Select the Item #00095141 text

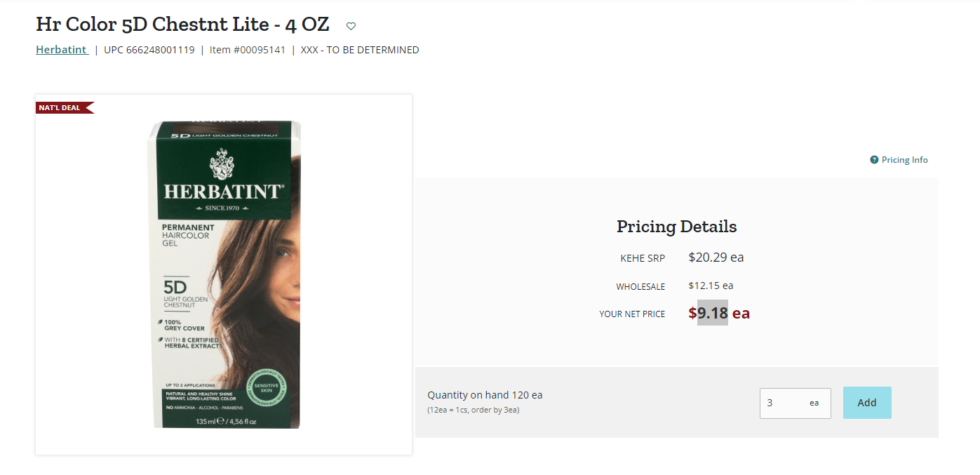(x=248, y=50)
